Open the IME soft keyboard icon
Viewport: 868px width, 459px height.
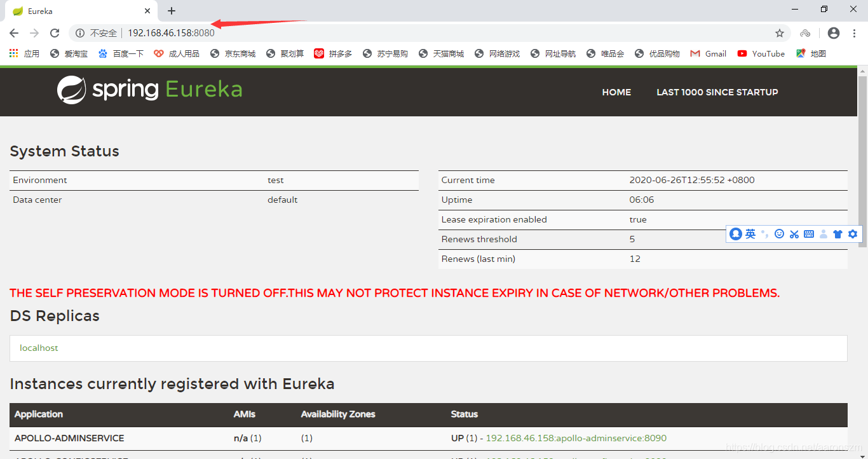pyautogui.click(x=809, y=234)
